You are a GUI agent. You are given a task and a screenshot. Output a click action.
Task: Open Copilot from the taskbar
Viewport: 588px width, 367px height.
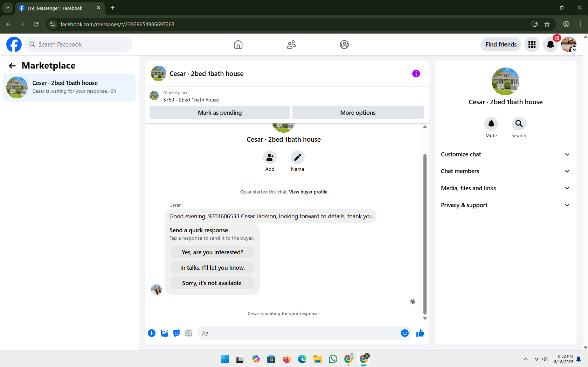[x=256, y=359]
